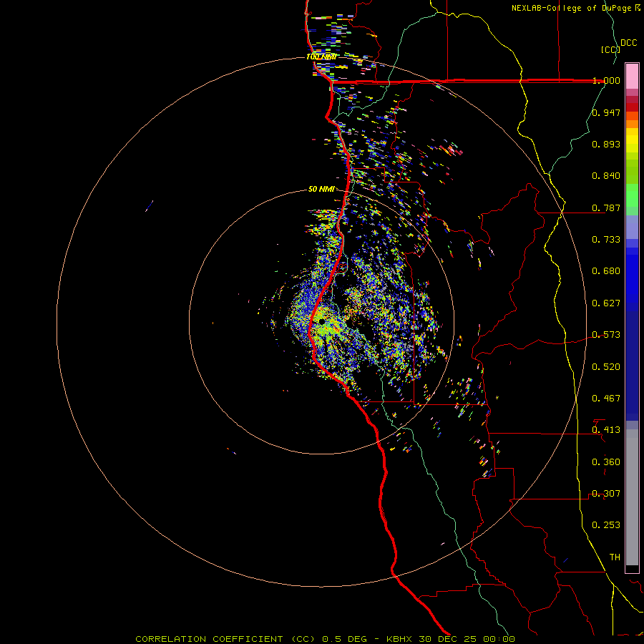
Task: Select the 0.733 scale value
Action: coord(606,240)
